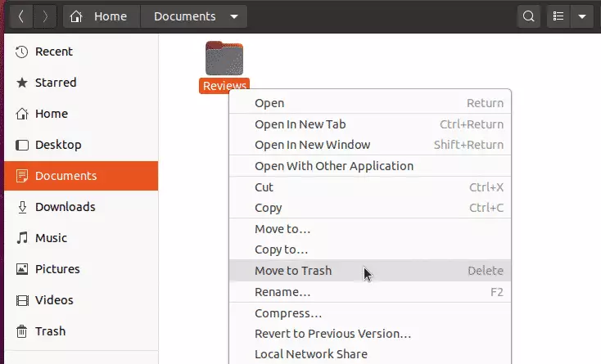Screen dimensions: 601x364
Task: Open Recent via its clock icon
Action: click(22, 52)
